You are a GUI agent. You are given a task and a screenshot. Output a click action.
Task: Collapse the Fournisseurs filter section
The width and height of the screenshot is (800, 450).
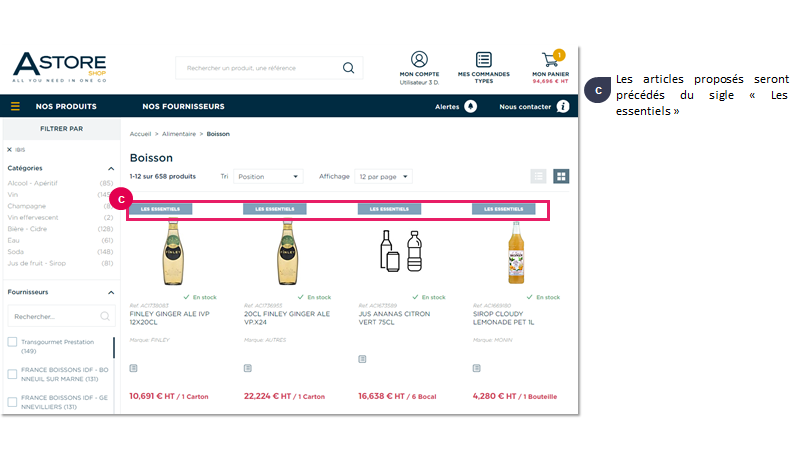tap(111, 292)
